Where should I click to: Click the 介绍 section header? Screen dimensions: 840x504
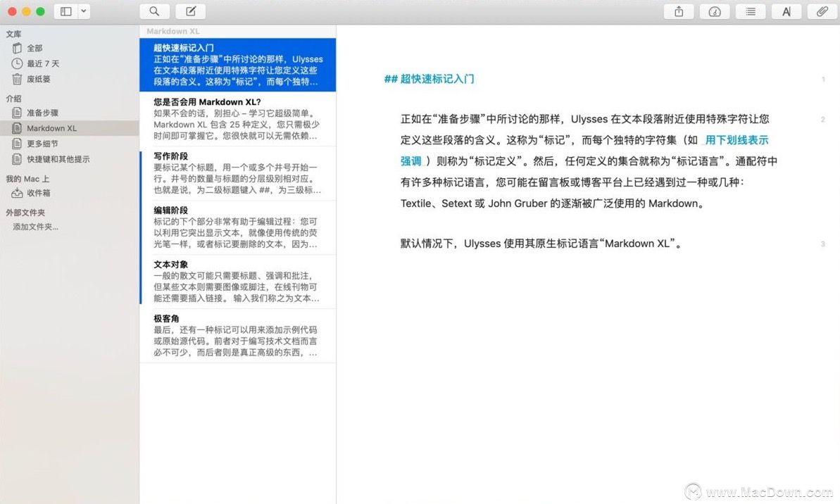click(x=14, y=99)
